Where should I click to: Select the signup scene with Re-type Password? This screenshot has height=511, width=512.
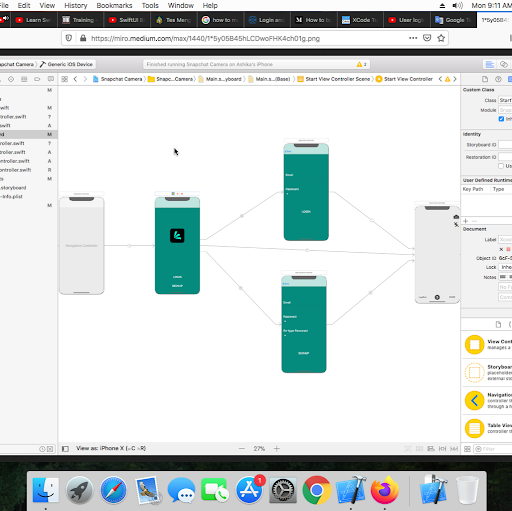click(304, 324)
